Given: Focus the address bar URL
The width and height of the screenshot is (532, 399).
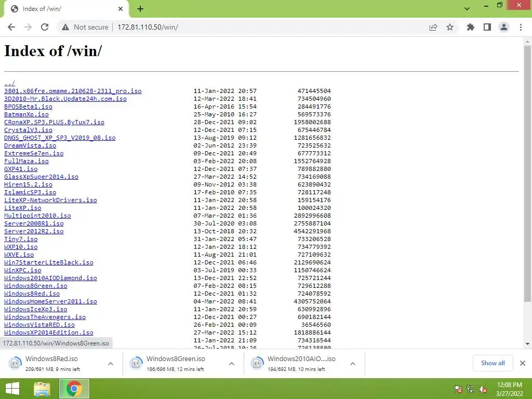Looking at the screenshot, I should [x=148, y=27].
